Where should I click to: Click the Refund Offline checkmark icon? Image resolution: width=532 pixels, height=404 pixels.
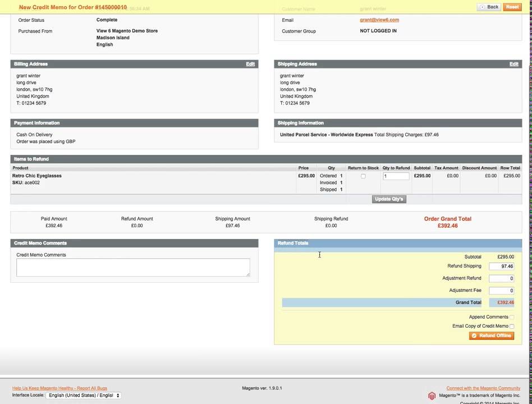[474, 336]
